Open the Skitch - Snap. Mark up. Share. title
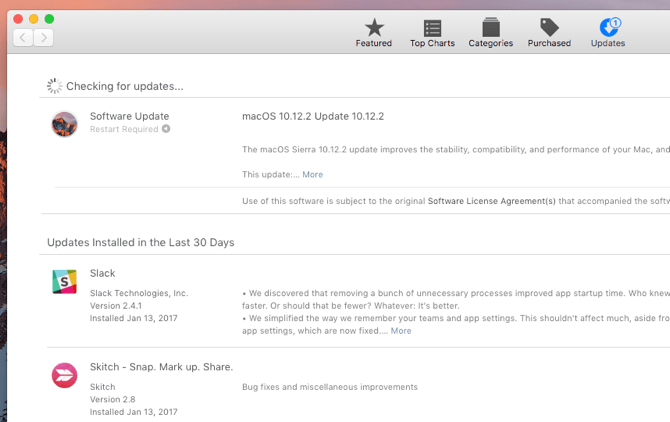Screen dimensions: 670x422 point(161,367)
